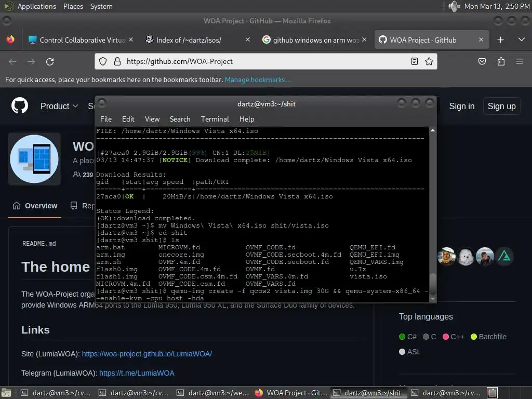The height and width of the screenshot is (399, 532).
Task: Click the C++ language pink dot
Action: pos(446,337)
